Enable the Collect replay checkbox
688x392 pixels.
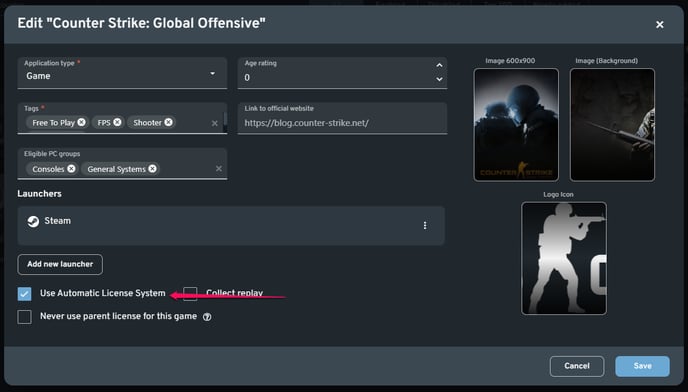point(190,294)
